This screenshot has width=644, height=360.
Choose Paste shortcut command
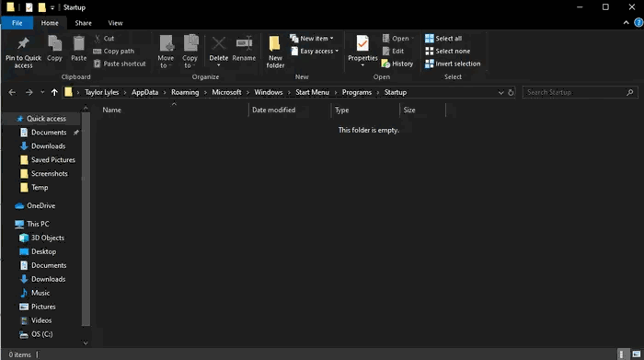pyautogui.click(x=120, y=64)
